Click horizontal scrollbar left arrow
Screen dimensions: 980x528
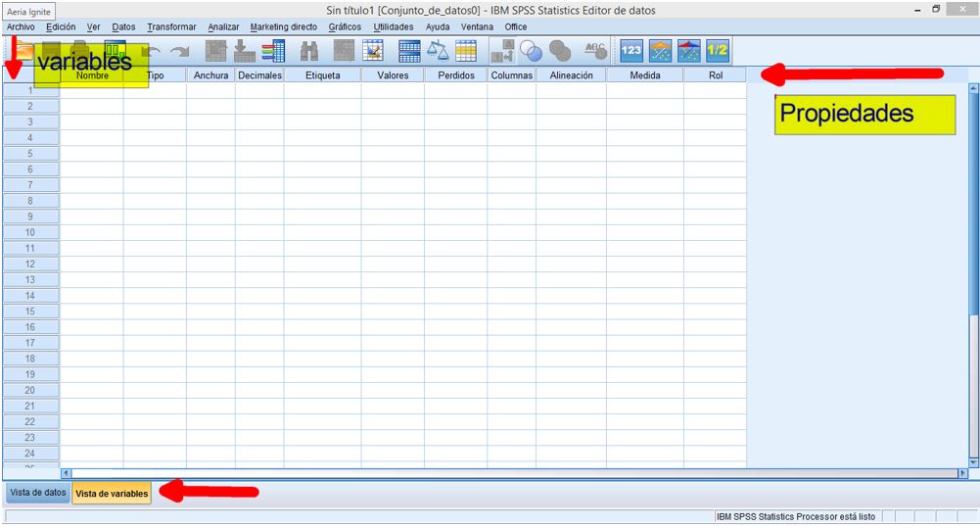[66, 473]
